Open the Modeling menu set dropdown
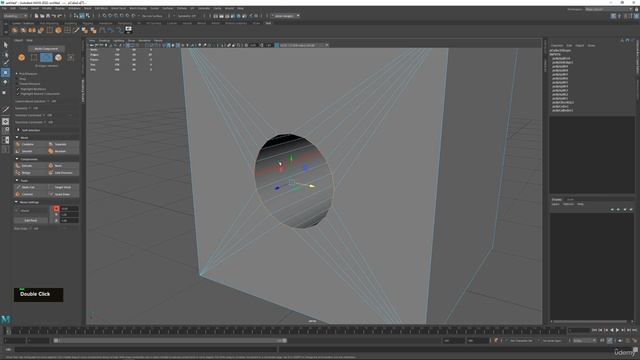 (x=15, y=16)
